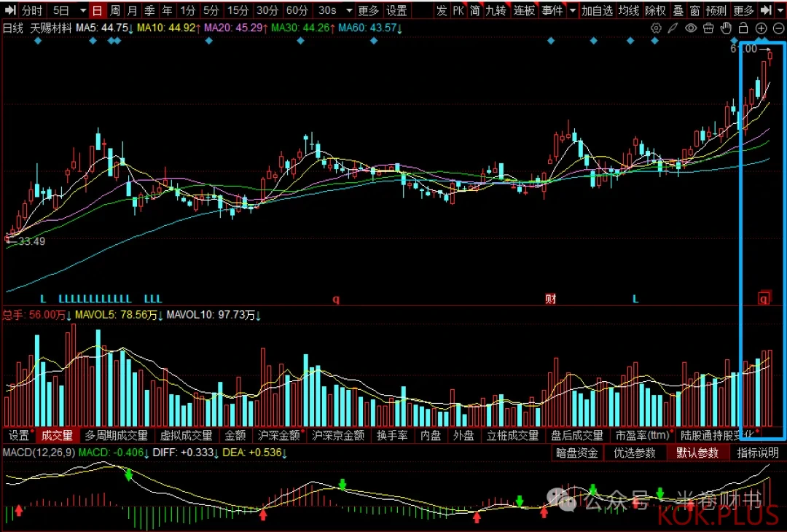Open chart settings with the gear icon
787x532 pixels.
pos(656,28)
